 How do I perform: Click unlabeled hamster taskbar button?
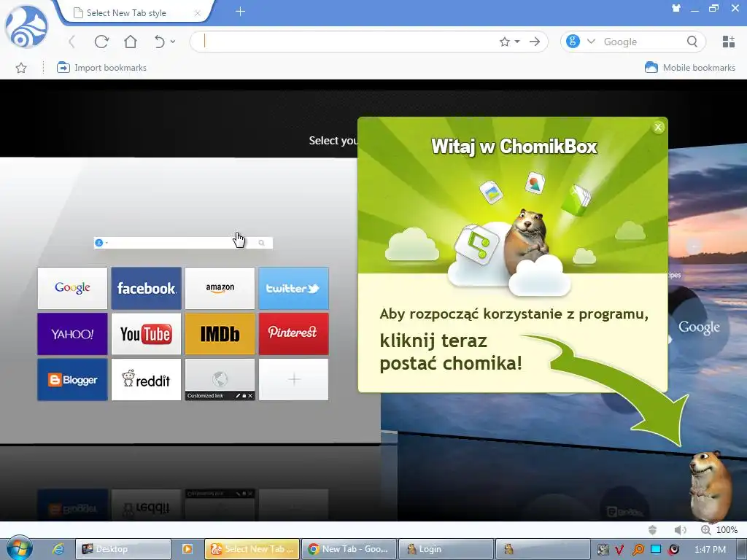pos(543,549)
